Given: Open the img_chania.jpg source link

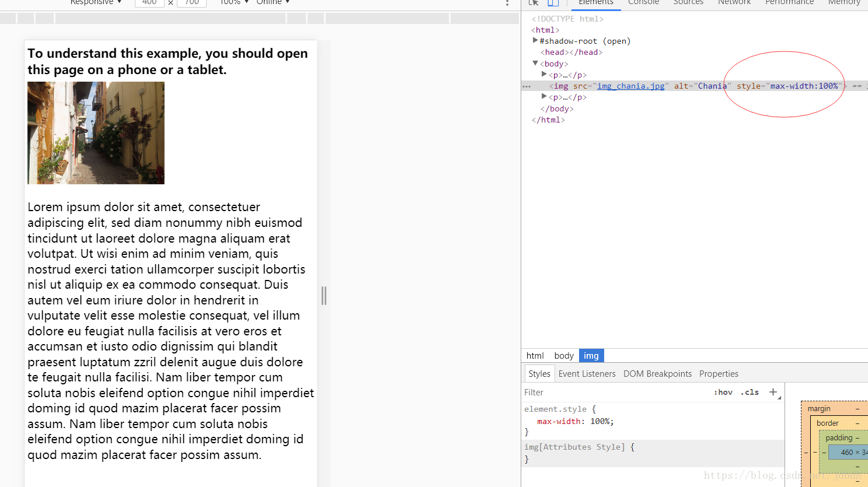Looking at the screenshot, I should (631, 86).
